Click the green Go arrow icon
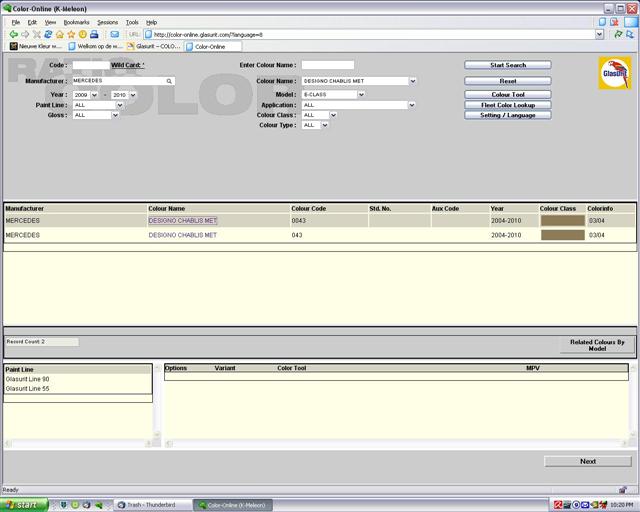This screenshot has height=512, width=640. coord(618,34)
